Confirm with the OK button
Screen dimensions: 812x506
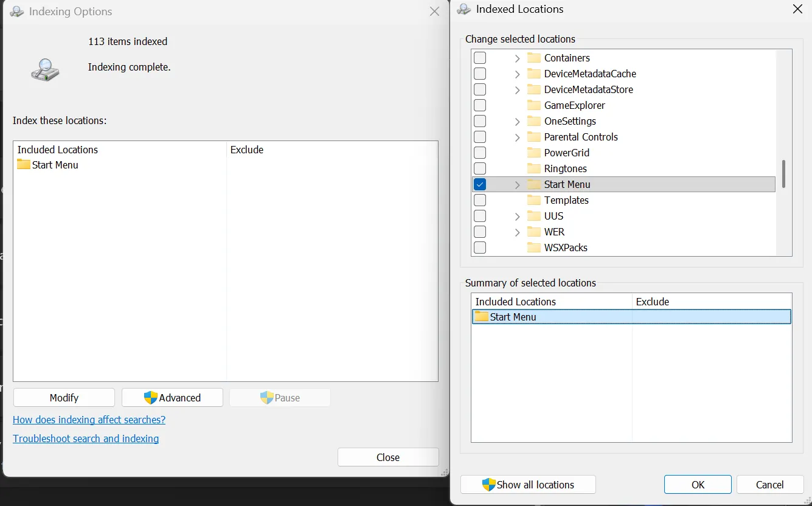(698, 485)
